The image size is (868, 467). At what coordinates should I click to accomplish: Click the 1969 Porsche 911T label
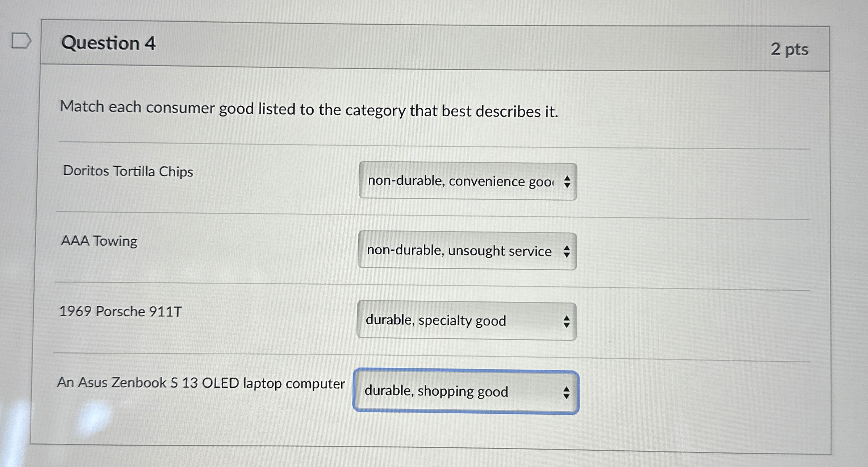pos(120,311)
